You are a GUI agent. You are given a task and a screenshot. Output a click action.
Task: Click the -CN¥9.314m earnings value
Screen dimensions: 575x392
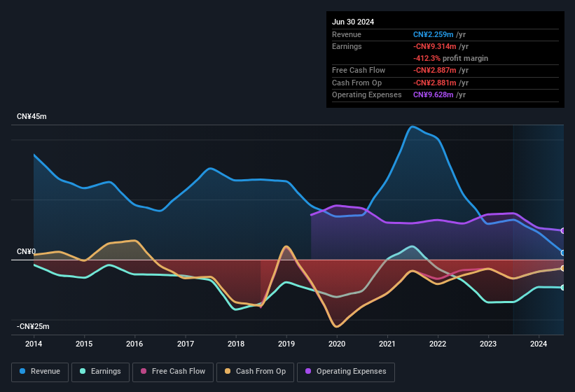click(434, 46)
